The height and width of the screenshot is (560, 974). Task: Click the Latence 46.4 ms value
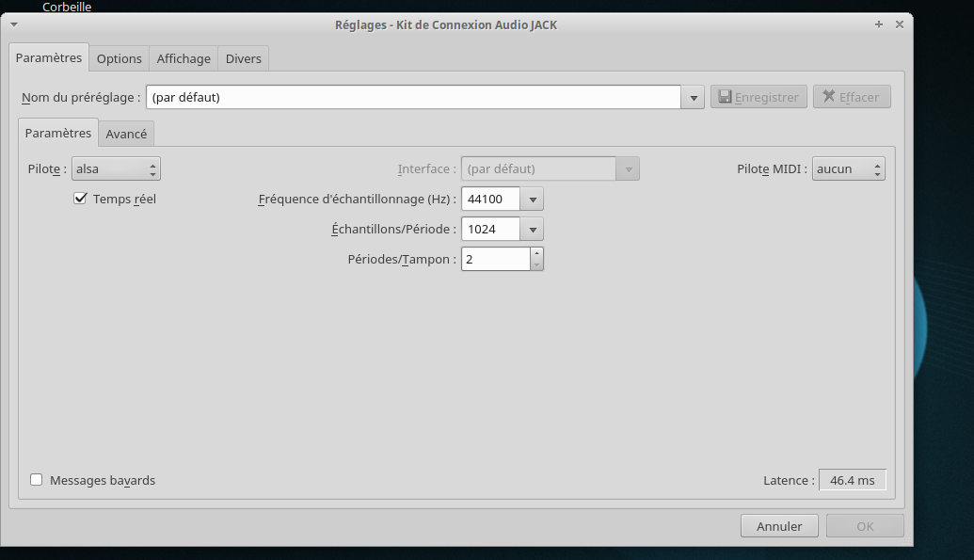point(853,480)
